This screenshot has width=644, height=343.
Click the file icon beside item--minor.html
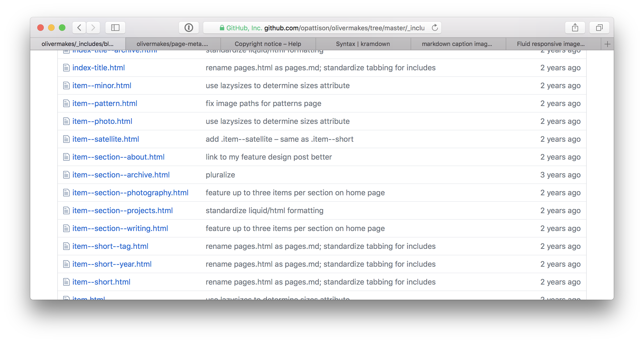(x=66, y=86)
